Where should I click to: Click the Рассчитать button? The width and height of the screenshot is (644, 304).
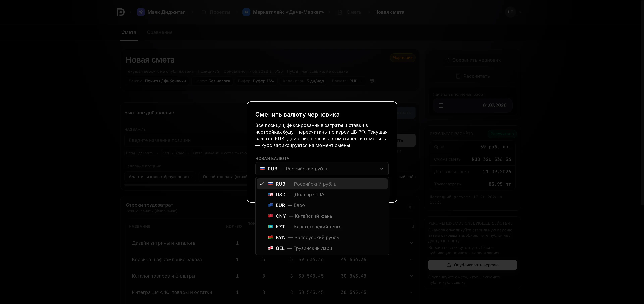[x=472, y=76]
